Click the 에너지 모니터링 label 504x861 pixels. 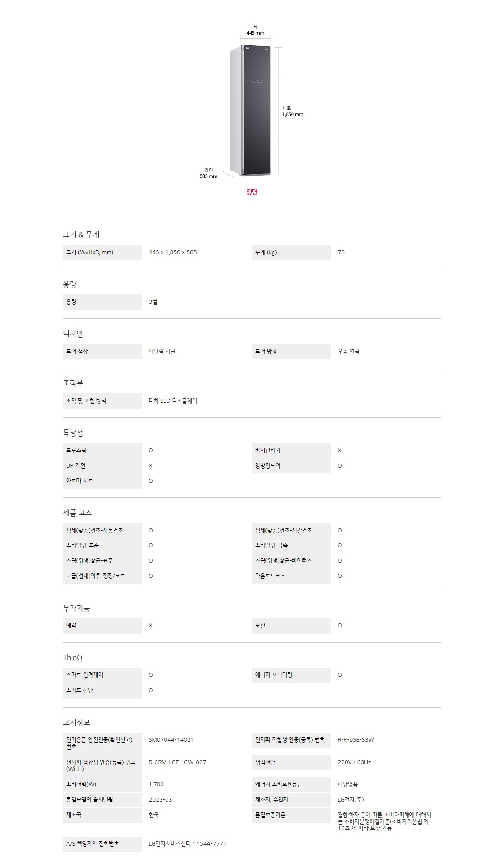[x=274, y=675]
